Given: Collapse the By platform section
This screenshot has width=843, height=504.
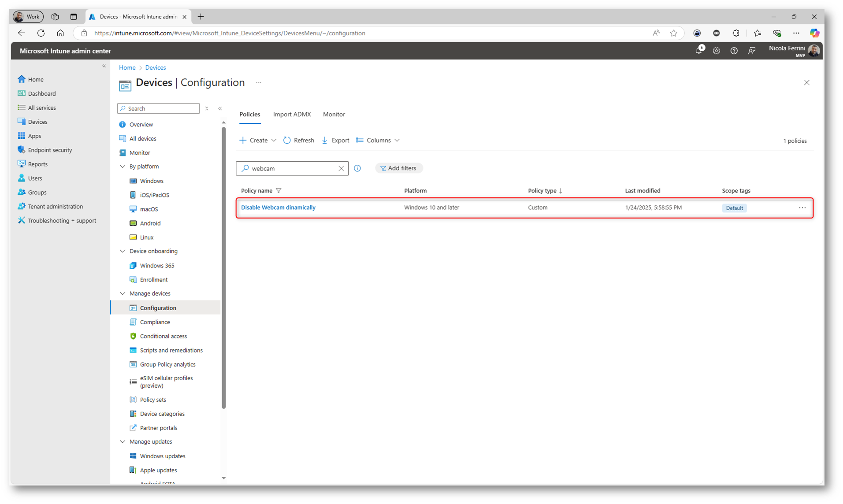Looking at the screenshot, I should (123, 167).
